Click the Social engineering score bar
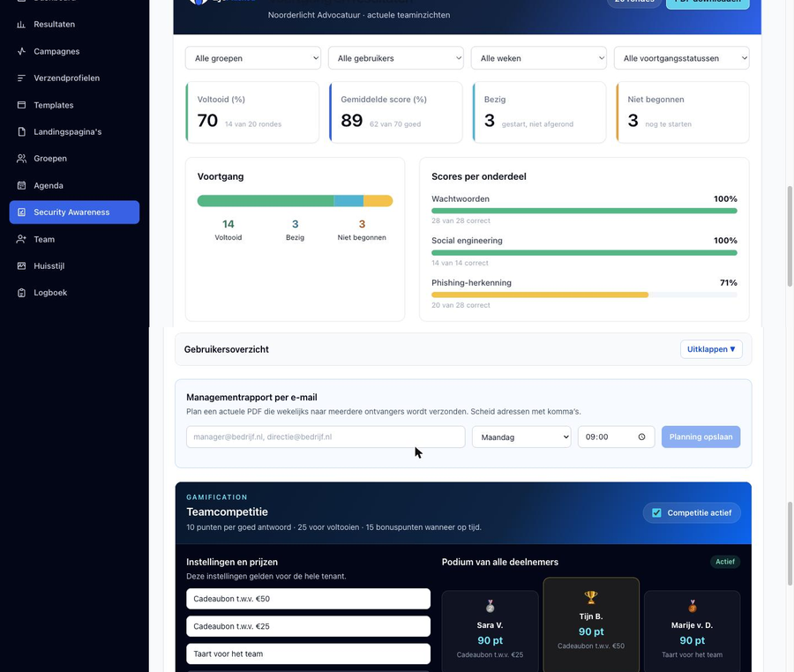Viewport: 794px width, 672px height. [x=584, y=252]
